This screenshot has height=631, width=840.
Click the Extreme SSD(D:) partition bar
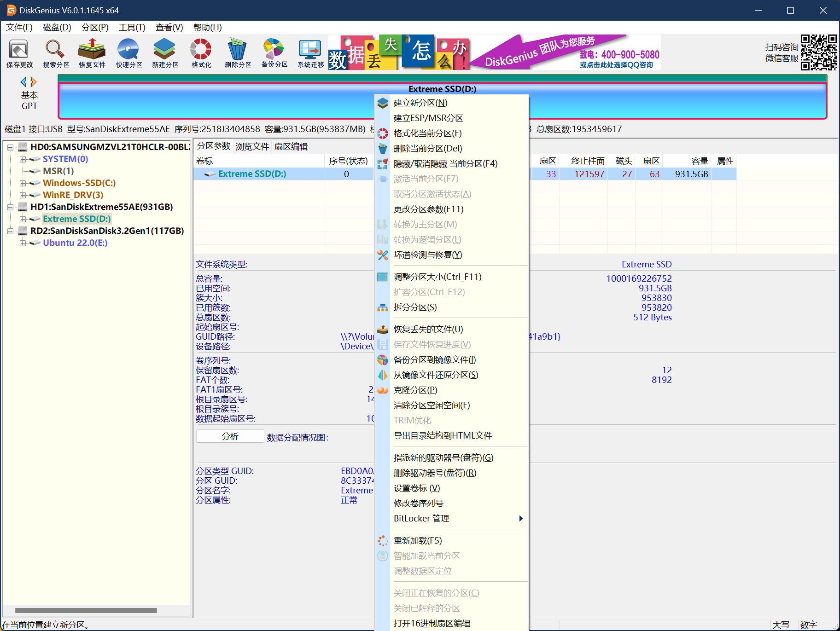[442, 100]
